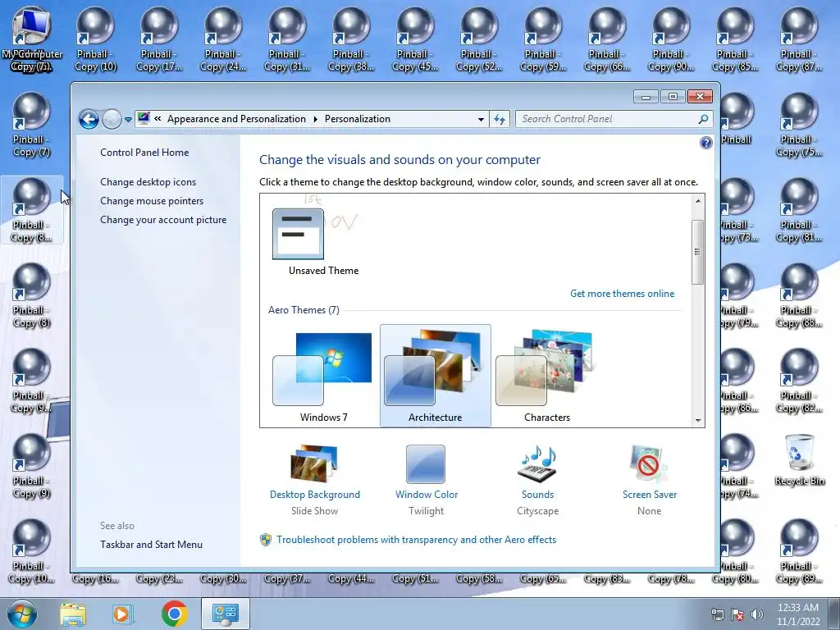Screen dimensions: 840x630
Task: Select Pinball - Copy (52... shortcut
Action: tap(479, 39)
